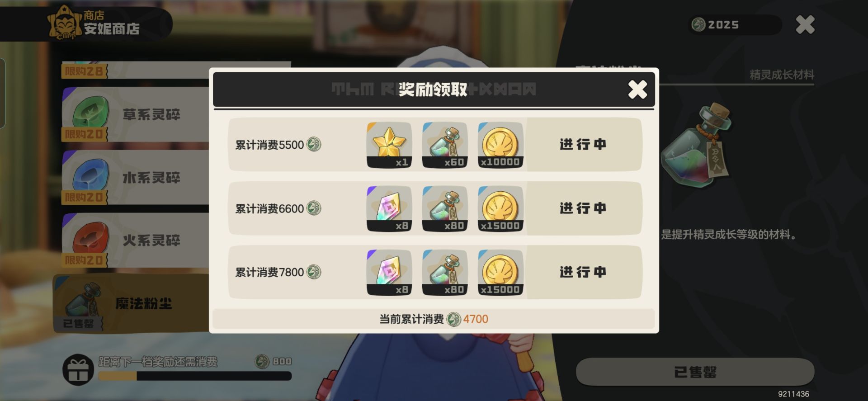The width and height of the screenshot is (868, 401).
Task: Open the gift box reward icon
Action: pyautogui.click(x=78, y=369)
